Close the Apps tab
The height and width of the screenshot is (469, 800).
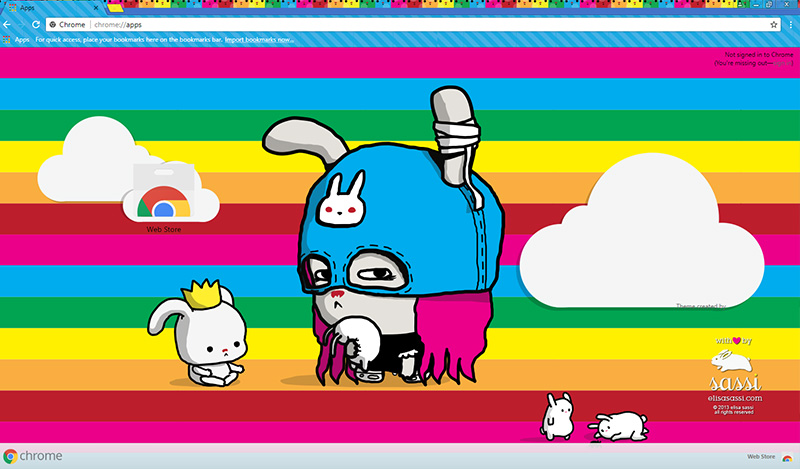click(95, 8)
